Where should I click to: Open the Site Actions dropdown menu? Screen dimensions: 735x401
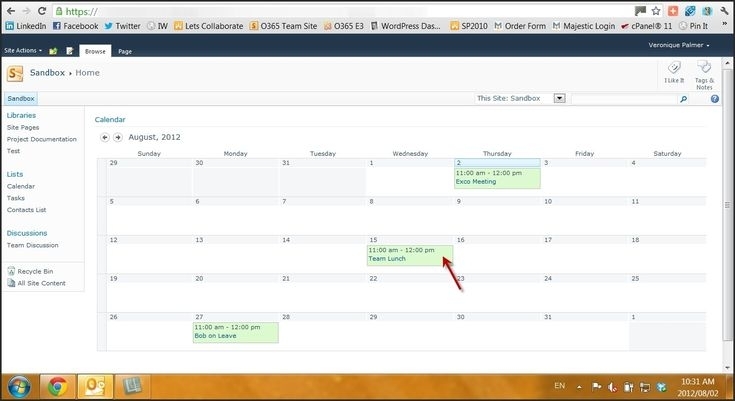(23, 50)
